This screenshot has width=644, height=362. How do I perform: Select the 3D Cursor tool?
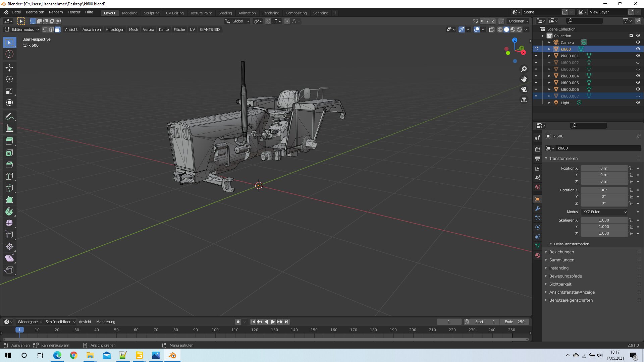tap(9, 54)
